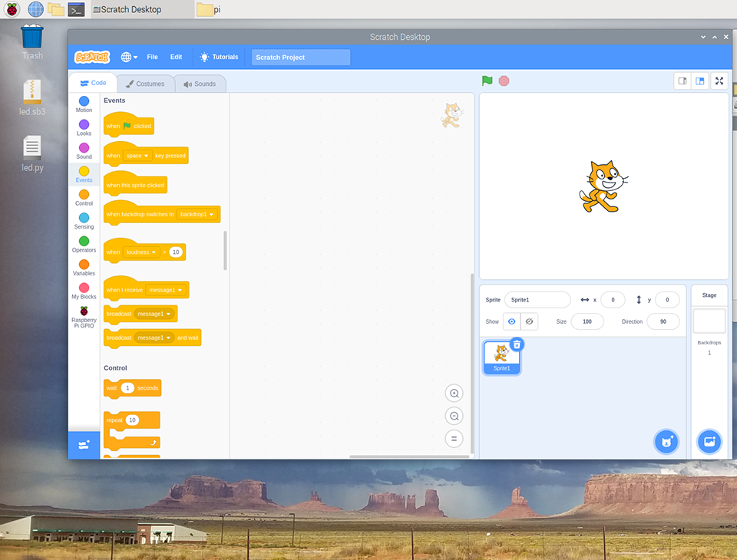Zoom out the code workspace
This screenshot has width=737, height=560.
[x=454, y=416]
